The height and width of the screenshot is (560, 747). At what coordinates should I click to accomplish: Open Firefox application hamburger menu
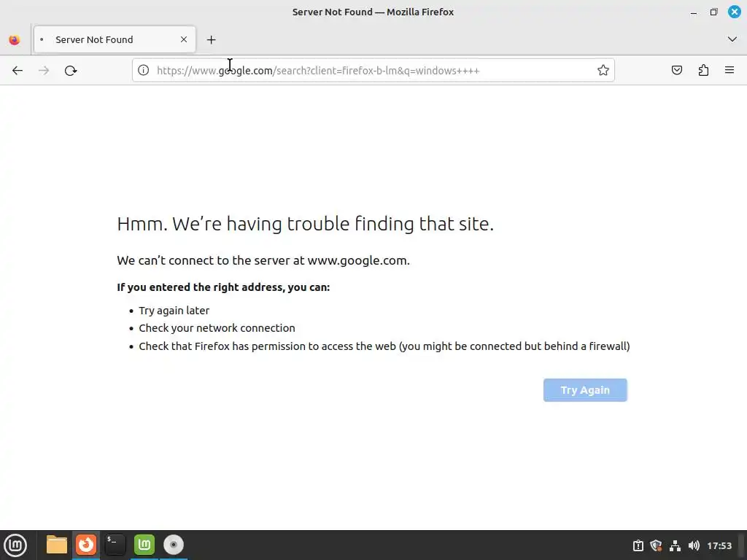click(x=729, y=71)
